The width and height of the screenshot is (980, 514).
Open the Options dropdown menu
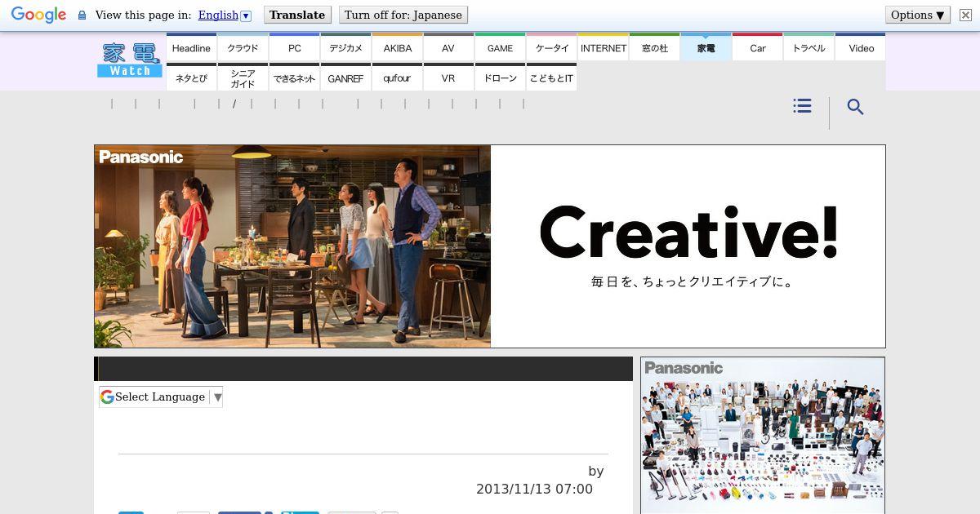(x=918, y=15)
